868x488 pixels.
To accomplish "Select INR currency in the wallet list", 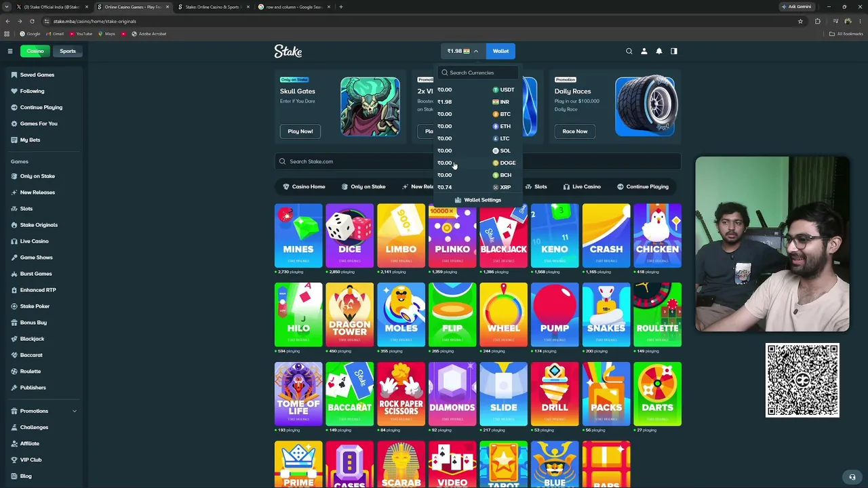I will (x=478, y=102).
